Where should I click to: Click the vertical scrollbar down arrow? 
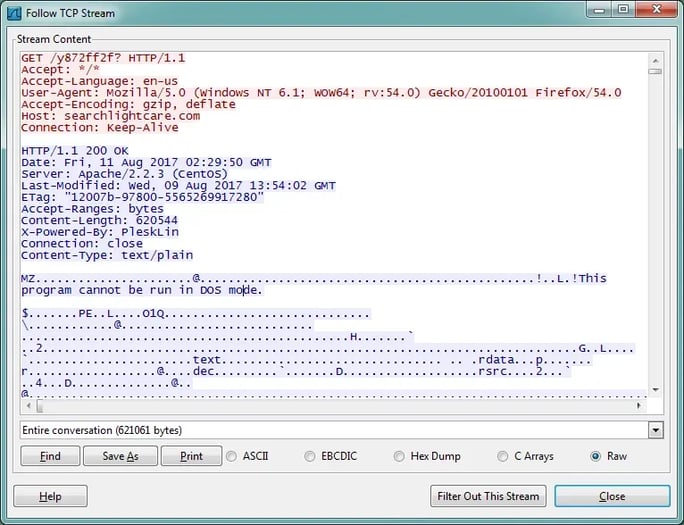[x=655, y=389]
